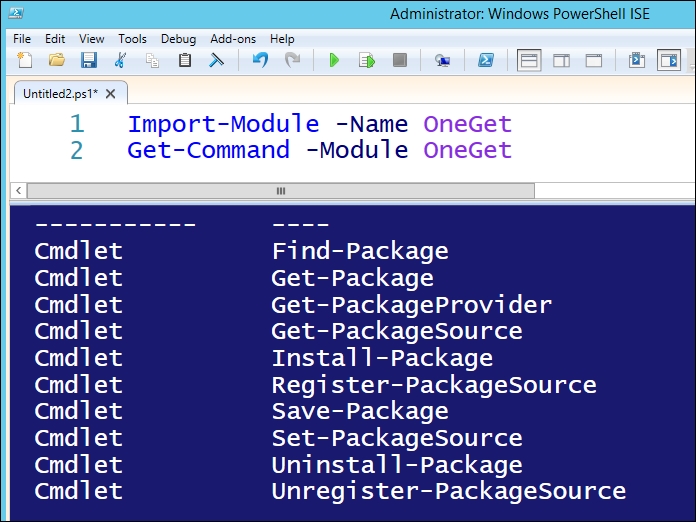Cut selection using the scissors icon

[120, 60]
